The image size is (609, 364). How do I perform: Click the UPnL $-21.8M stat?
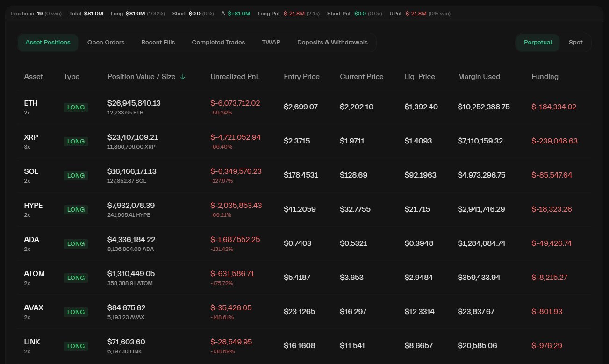(x=420, y=14)
